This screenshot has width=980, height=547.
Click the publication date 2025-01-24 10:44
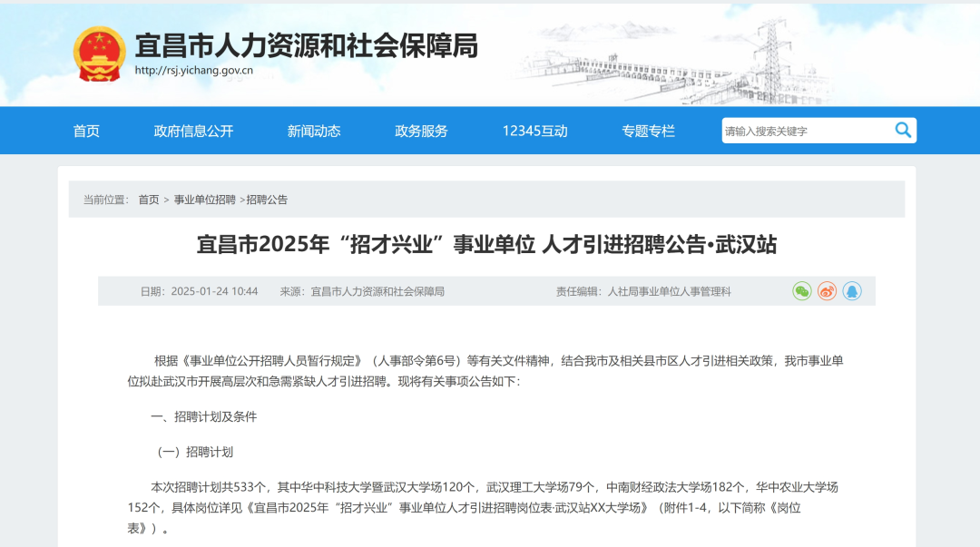[x=214, y=291]
